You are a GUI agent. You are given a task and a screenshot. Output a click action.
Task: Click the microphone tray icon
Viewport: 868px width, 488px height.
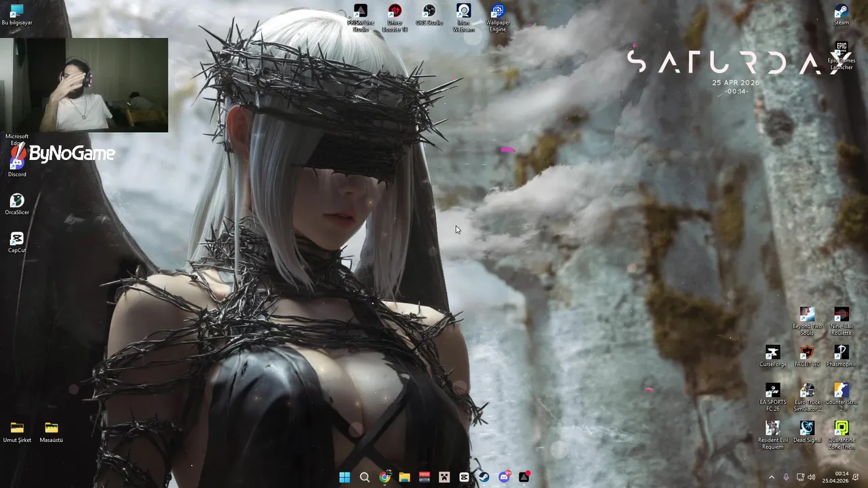(x=786, y=477)
